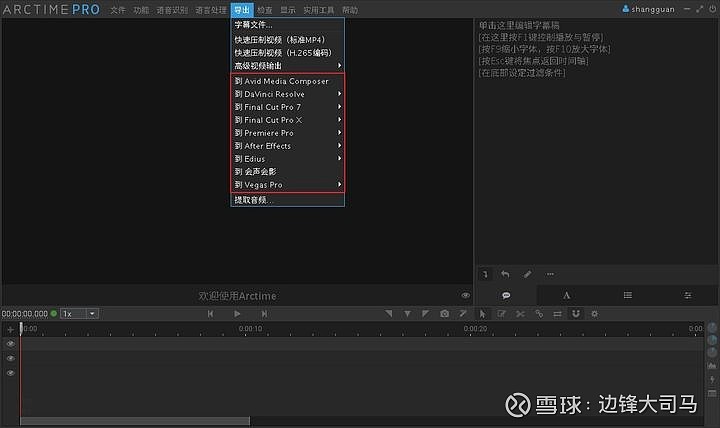Toggle visibility of the second timeline track
Screen dimensions: 720x428
11,358
